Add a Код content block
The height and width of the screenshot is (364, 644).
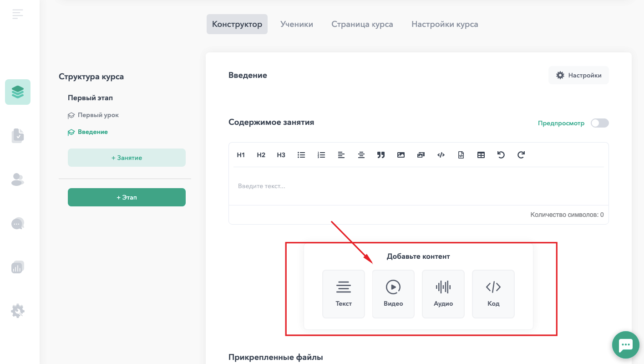point(493,294)
